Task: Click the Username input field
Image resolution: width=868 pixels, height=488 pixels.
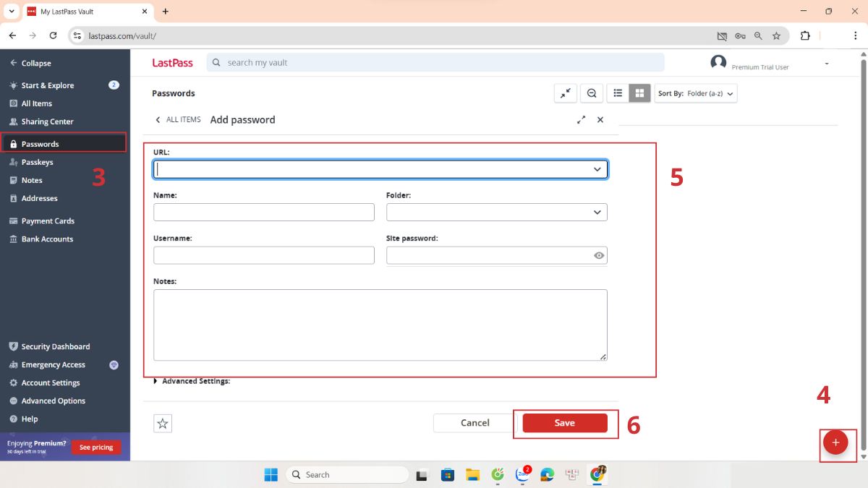Action: click(264, 255)
